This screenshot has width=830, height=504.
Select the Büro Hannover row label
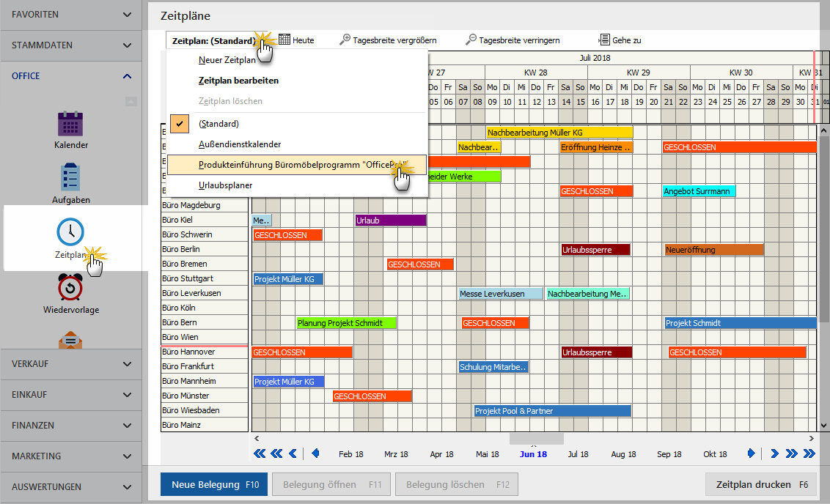(205, 352)
